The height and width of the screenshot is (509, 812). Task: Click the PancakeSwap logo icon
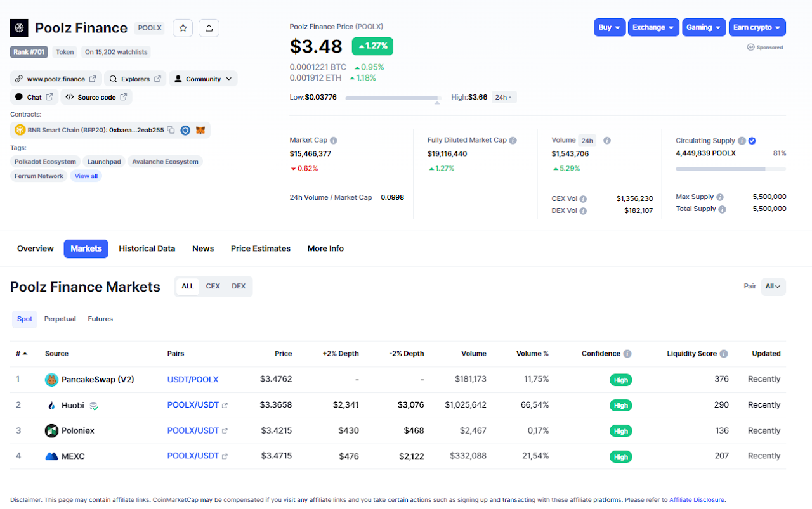tap(52, 380)
